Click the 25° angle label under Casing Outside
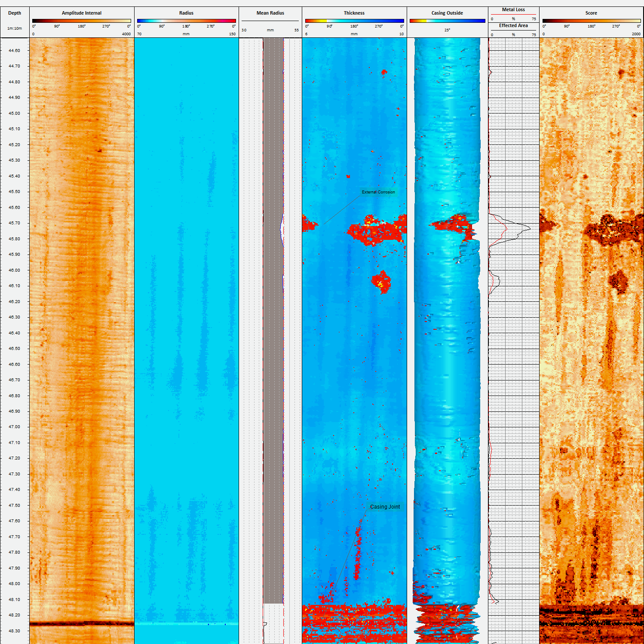Screen dimensions: 644x644 click(x=447, y=30)
